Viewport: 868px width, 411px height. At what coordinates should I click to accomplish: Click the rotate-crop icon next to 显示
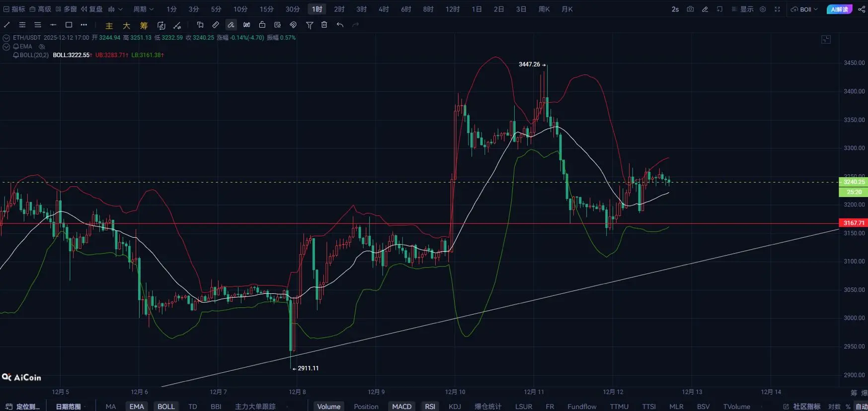[719, 9]
